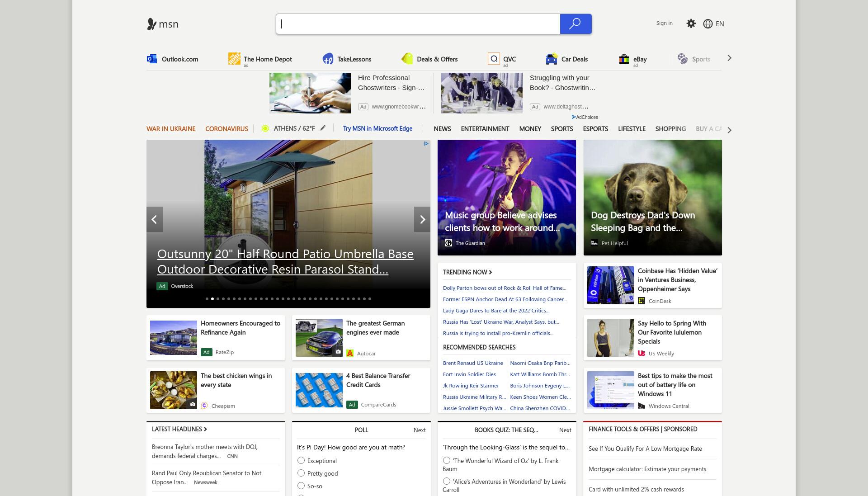Screen dimensions: 868x496
Task: Open Breonna Taylor's mother headline
Action: (205, 451)
